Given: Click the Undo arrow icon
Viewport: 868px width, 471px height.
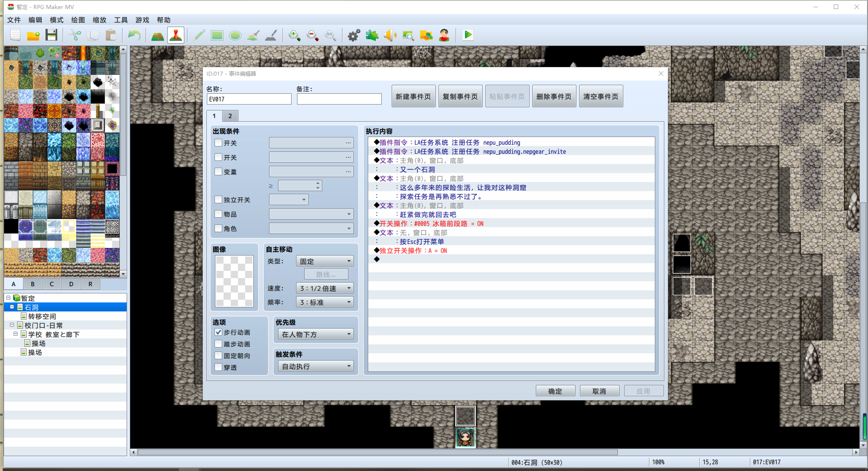Looking at the screenshot, I should (134, 35).
